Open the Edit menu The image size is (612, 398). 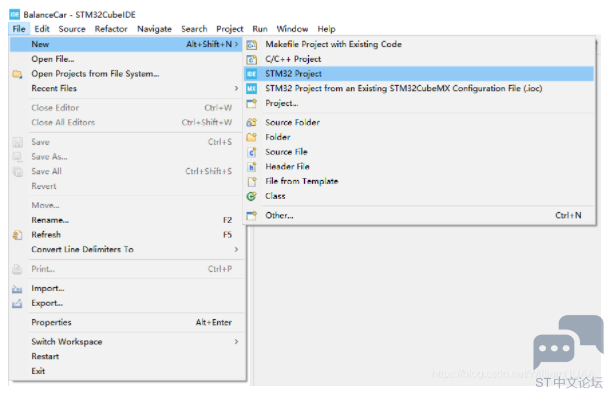click(x=42, y=29)
